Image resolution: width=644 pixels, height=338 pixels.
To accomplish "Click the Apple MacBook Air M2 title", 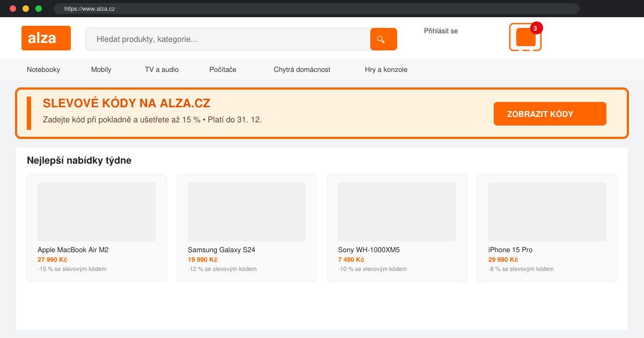I will (73, 250).
